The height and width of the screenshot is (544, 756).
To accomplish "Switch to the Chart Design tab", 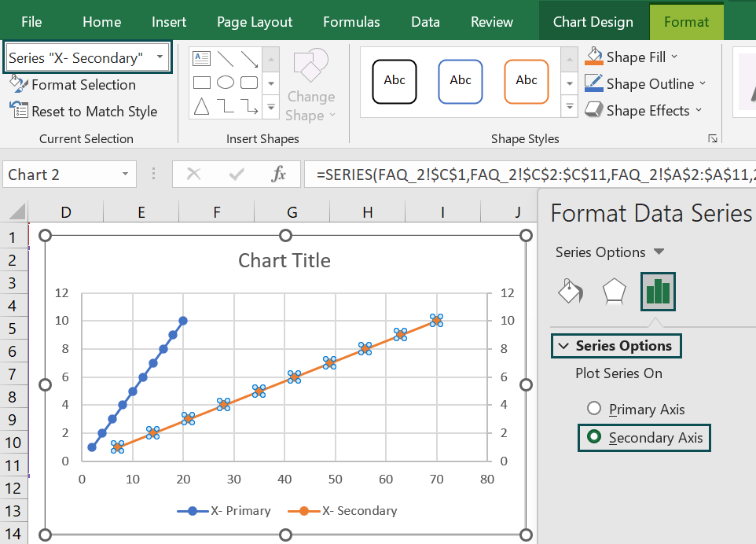I will 593,22.
